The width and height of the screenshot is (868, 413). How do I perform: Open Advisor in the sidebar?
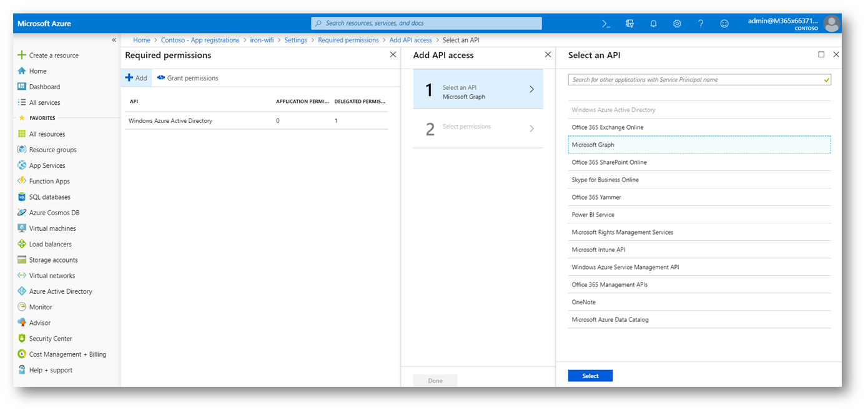[34, 323]
